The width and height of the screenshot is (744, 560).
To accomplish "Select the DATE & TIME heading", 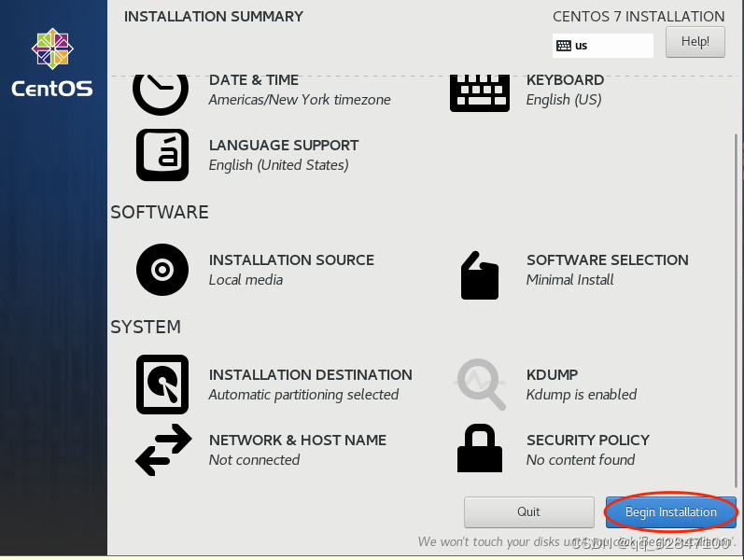I will tap(254, 79).
